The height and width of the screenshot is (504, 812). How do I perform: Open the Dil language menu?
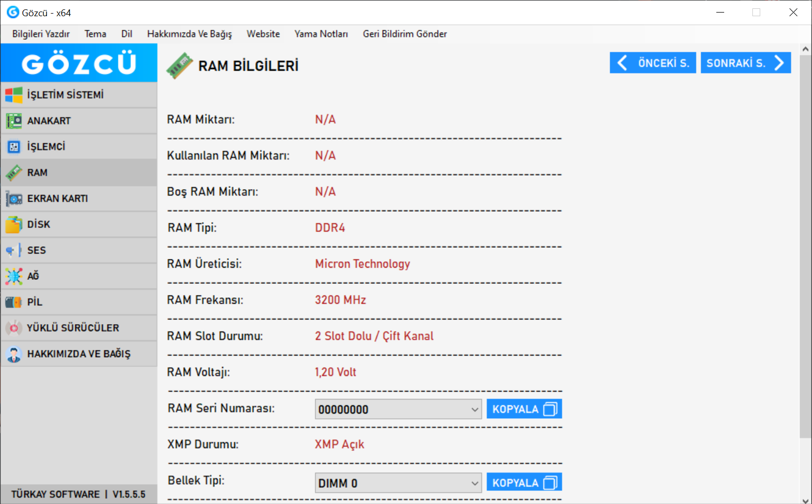click(127, 34)
